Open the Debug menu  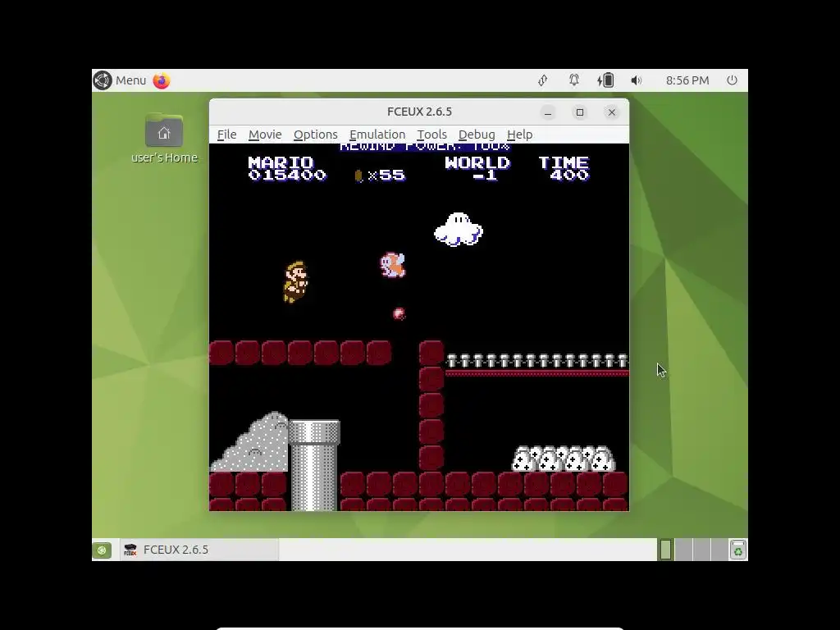477,135
